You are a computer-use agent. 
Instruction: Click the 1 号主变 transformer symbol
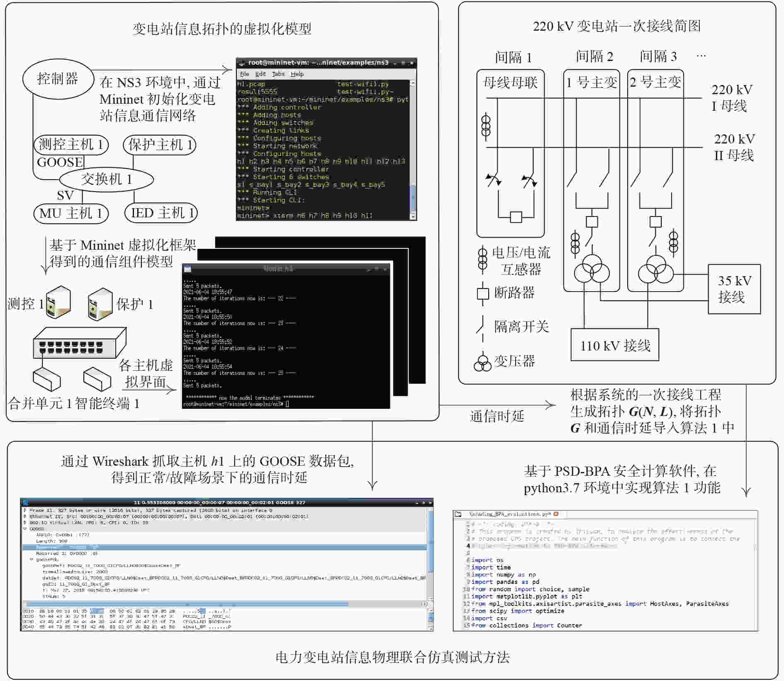click(x=592, y=269)
